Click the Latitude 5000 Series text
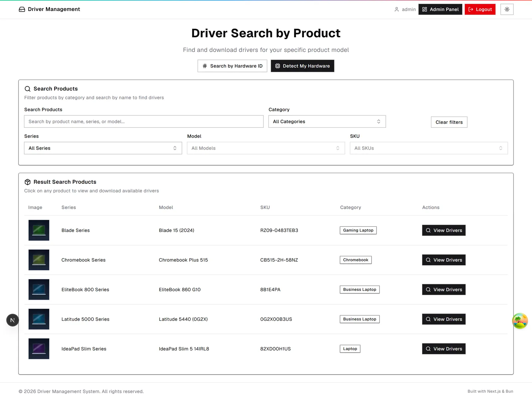 click(x=85, y=319)
